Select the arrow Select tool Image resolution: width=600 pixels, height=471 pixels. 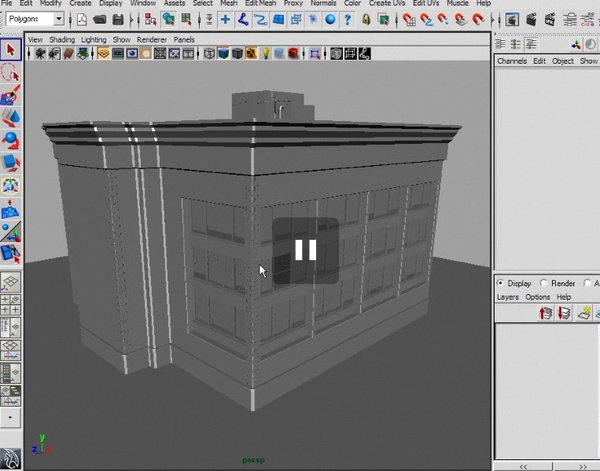point(10,49)
